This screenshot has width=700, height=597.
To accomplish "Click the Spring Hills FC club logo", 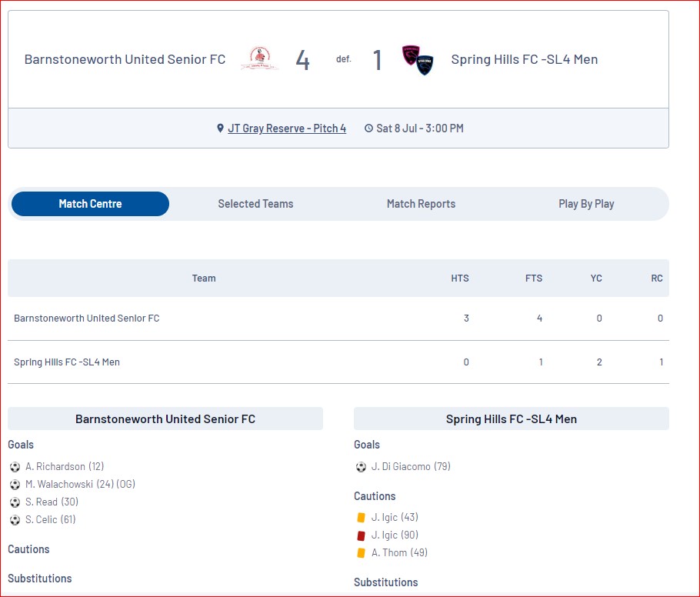I will pyautogui.click(x=418, y=60).
